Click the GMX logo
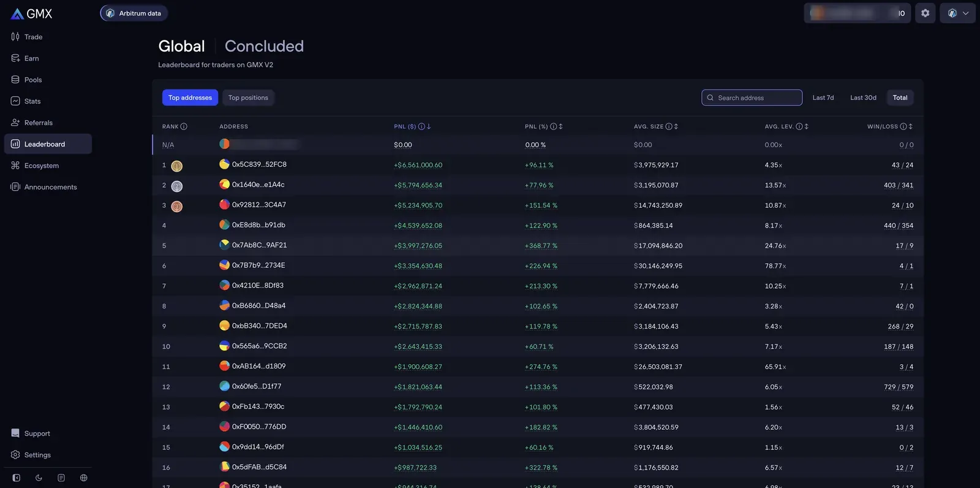Screen dimensions: 980x488 point(32,13)
